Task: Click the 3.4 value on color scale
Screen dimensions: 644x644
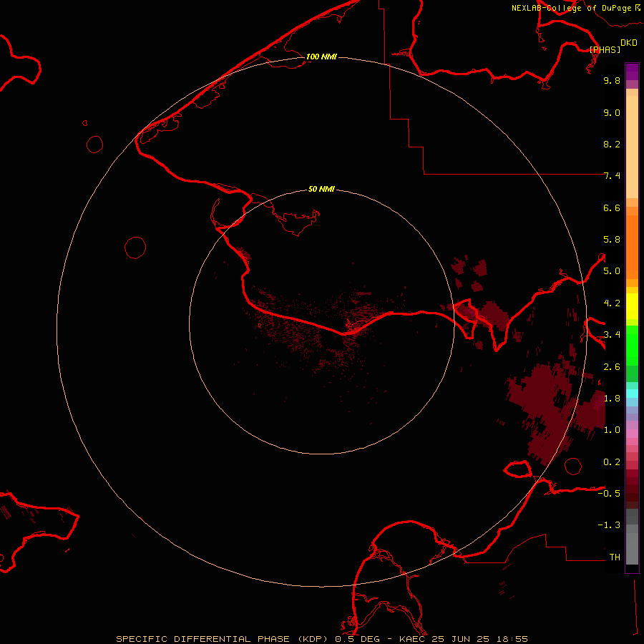Action: coord(612,335)
